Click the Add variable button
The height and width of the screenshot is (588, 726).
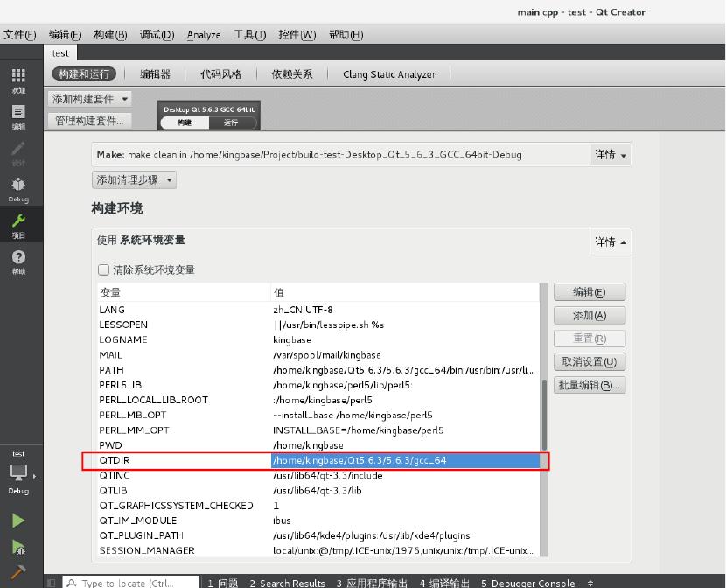[x=590, y=315]
